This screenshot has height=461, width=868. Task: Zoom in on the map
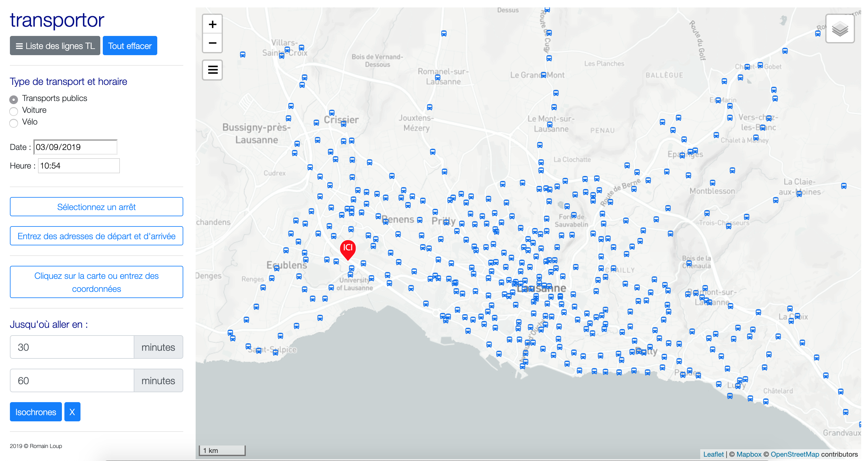pos(212,24)
